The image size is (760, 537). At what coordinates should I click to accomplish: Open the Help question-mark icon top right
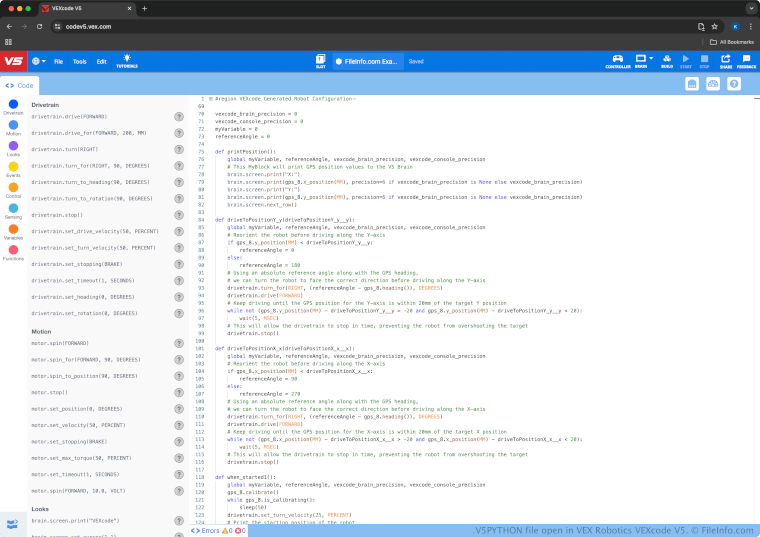coord(734,84)
